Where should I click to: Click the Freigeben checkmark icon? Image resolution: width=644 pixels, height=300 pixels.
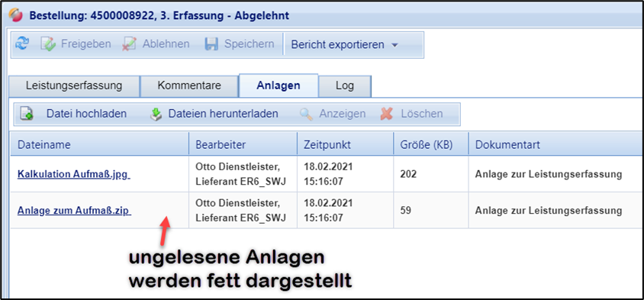coord(48,44)
